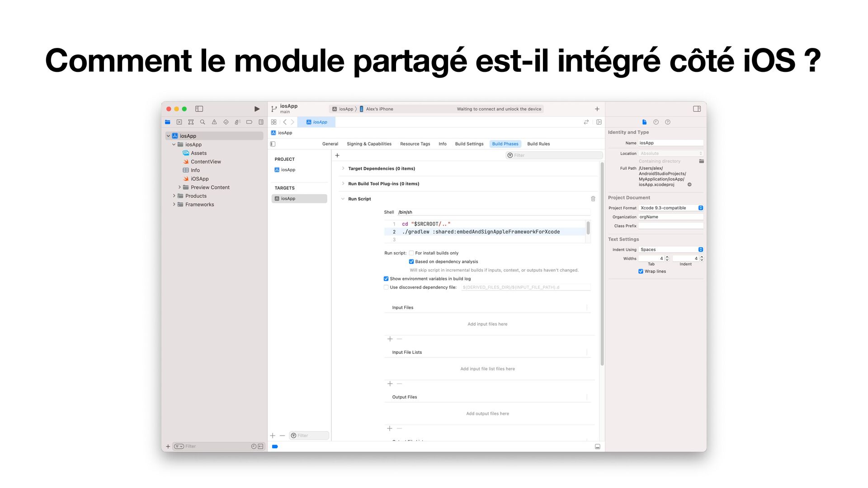Open the Breakpoint navigator
Image resolution: width=868 pixels, height=488 pixels.
point(249,122)
